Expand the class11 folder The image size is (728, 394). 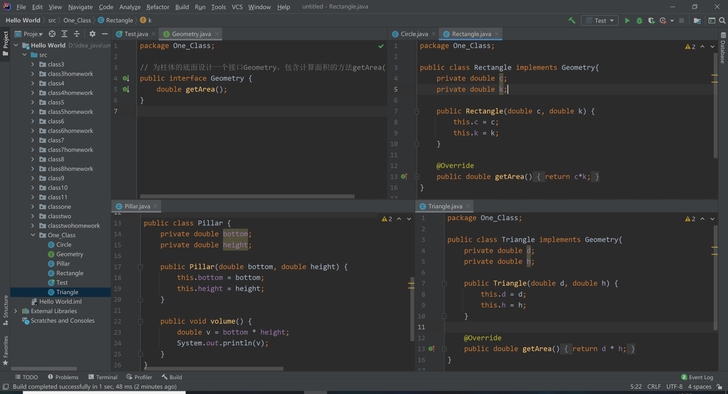click(x=33, y=197)
